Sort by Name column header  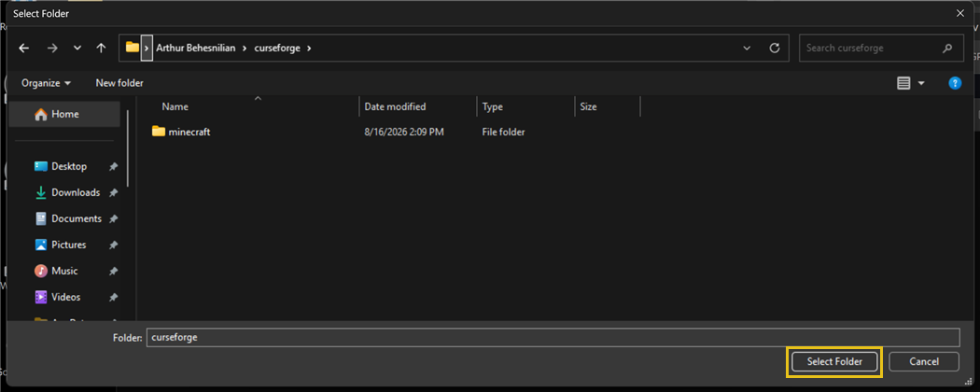point(175,107)
